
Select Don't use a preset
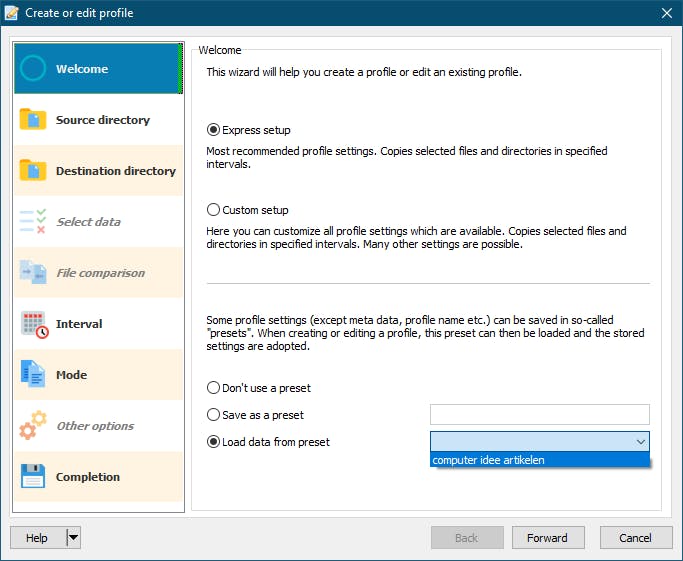pyautogui.click(x=213, y=388)
